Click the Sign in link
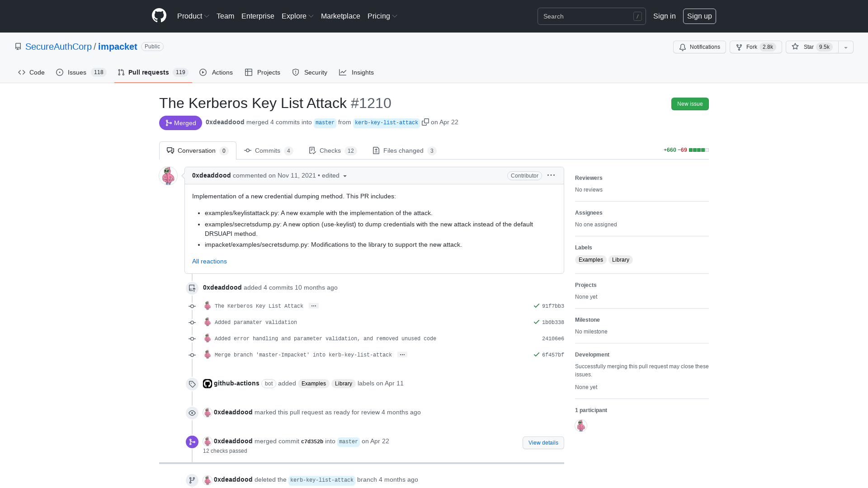Image resolution: width=868 pixels, height=488 pixels. [664, 16]
